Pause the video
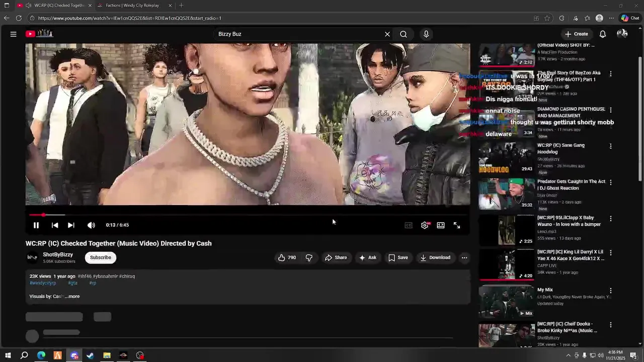644x362 pixels. [36, 225]
